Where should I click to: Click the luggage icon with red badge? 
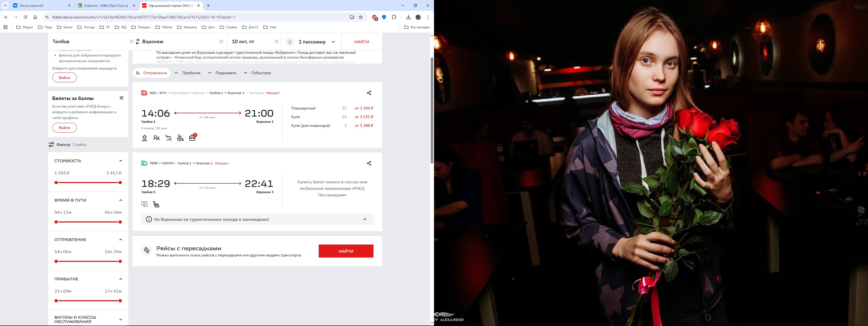[x=192, y=138]
